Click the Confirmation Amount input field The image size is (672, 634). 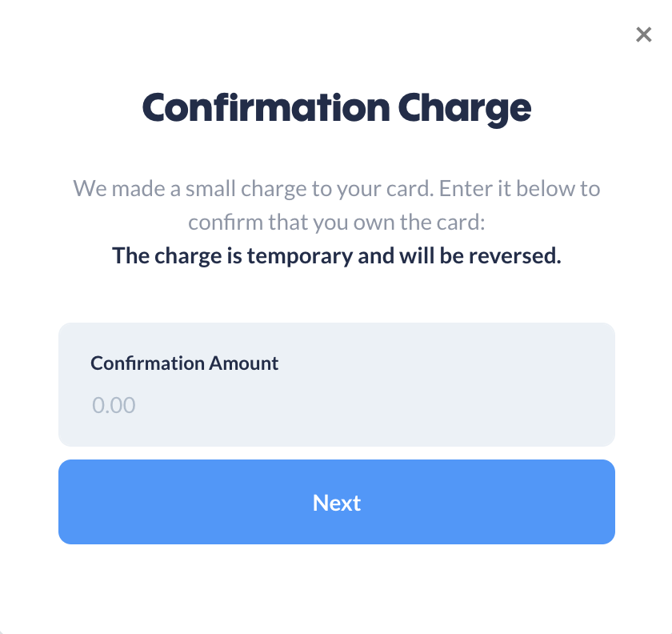336,405
